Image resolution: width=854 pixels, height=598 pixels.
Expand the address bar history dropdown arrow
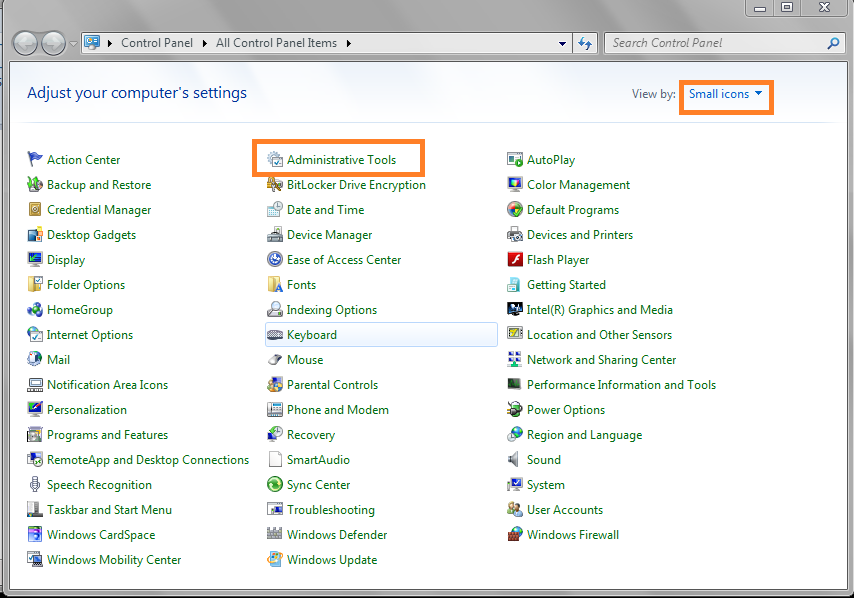(x=562, y=43)
